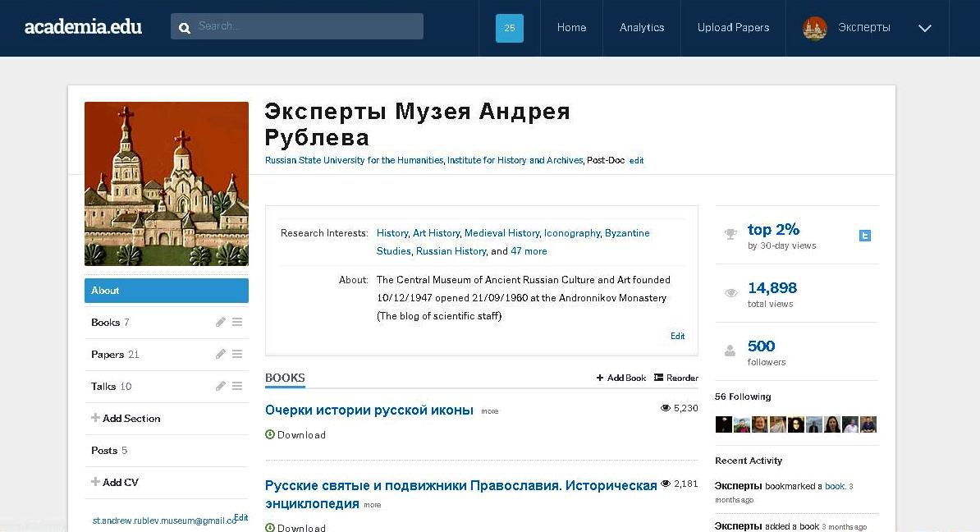Viewport: 980px width, 532px height.
Task: Click first avatar in Following row
Action: click(x=723, y=424)
